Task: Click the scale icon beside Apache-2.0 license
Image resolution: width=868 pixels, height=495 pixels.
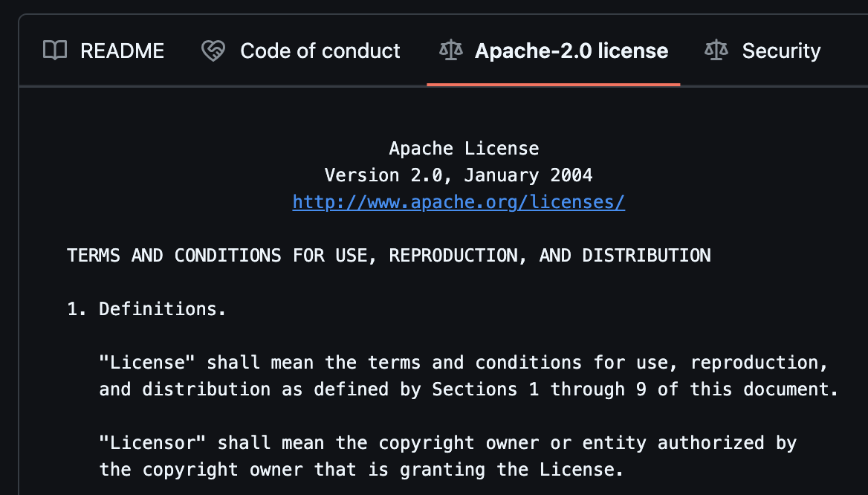Action: click(x=450, y=51)
